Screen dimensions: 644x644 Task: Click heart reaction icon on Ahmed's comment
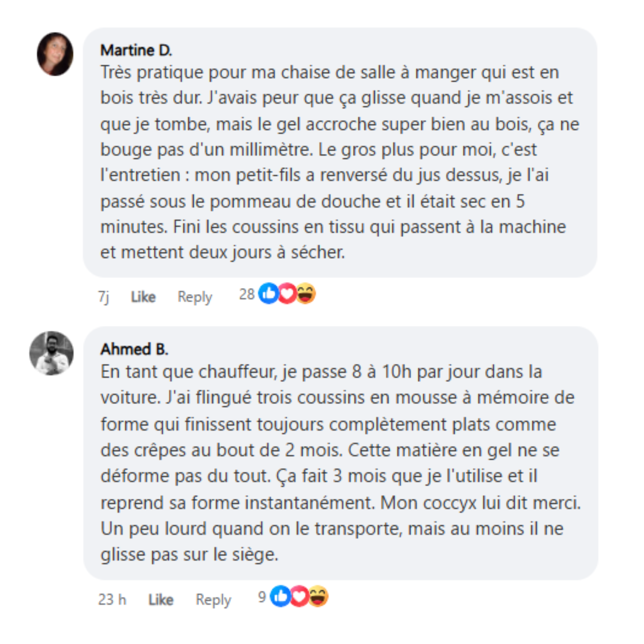(299, 596)
